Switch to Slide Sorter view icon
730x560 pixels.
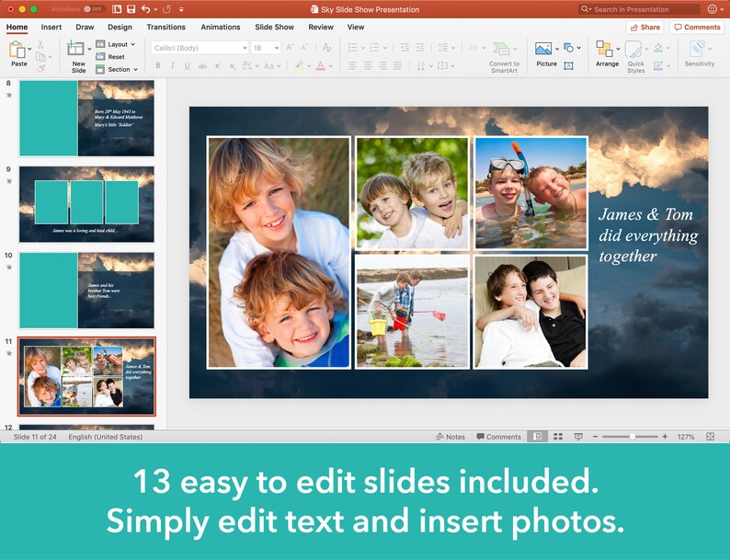click(x=558, y=436)
